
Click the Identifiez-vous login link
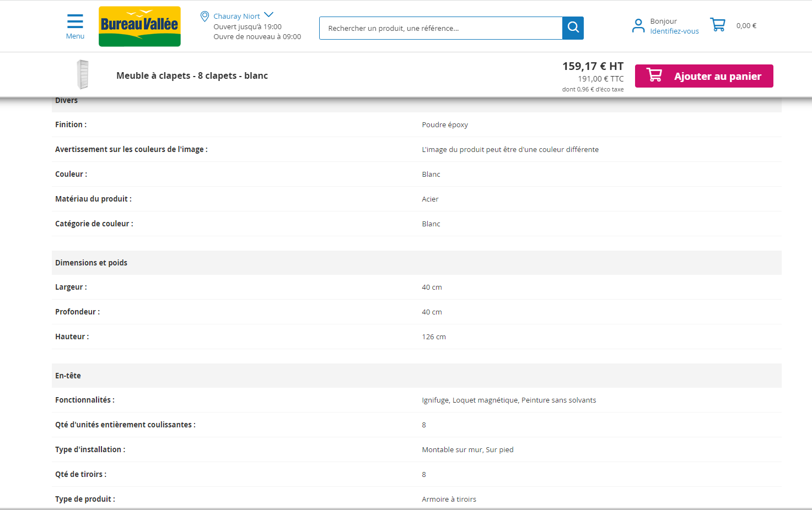(674, 31)
